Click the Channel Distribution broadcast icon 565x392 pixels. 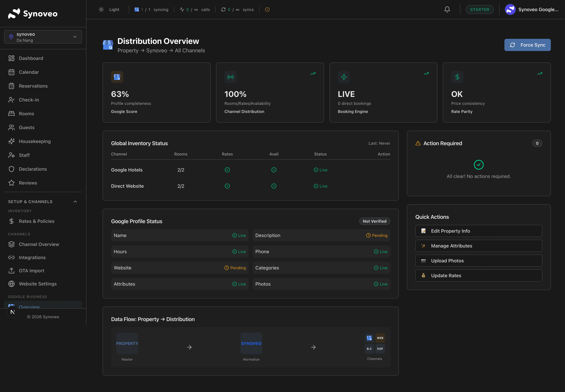click(230, 77)
